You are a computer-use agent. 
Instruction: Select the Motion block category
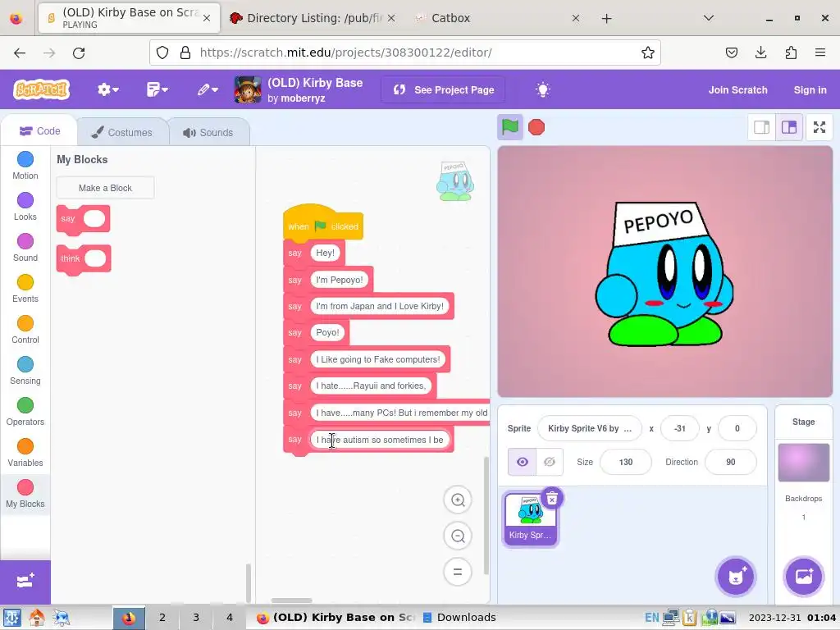(25, 166)
